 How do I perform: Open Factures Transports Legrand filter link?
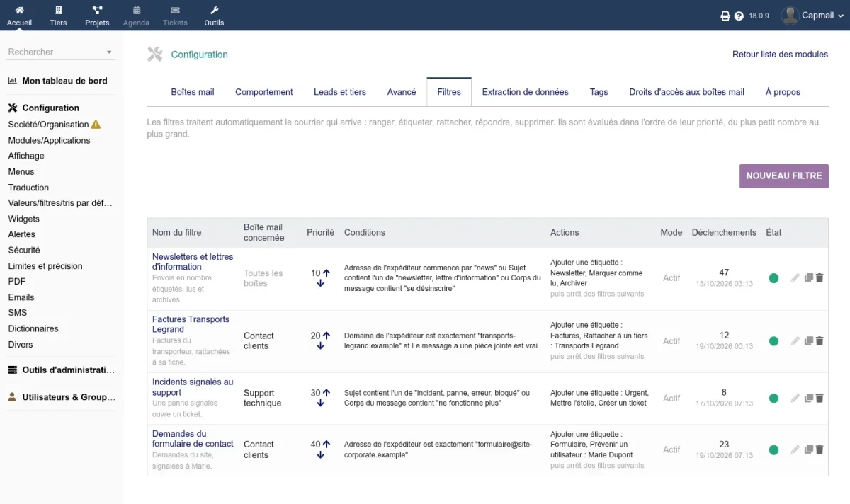(x=191, y=324)
